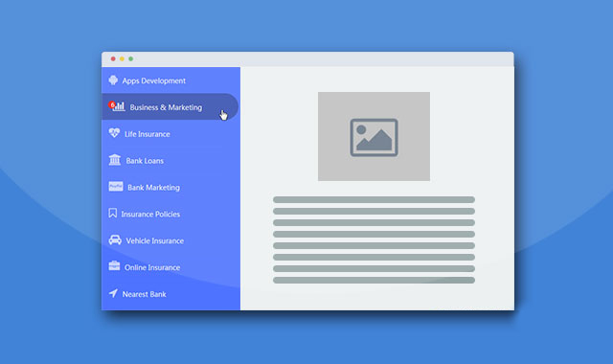The image size is (613, 364).
Task: Click the green window dot in title bar
Action: coord(131,58)
